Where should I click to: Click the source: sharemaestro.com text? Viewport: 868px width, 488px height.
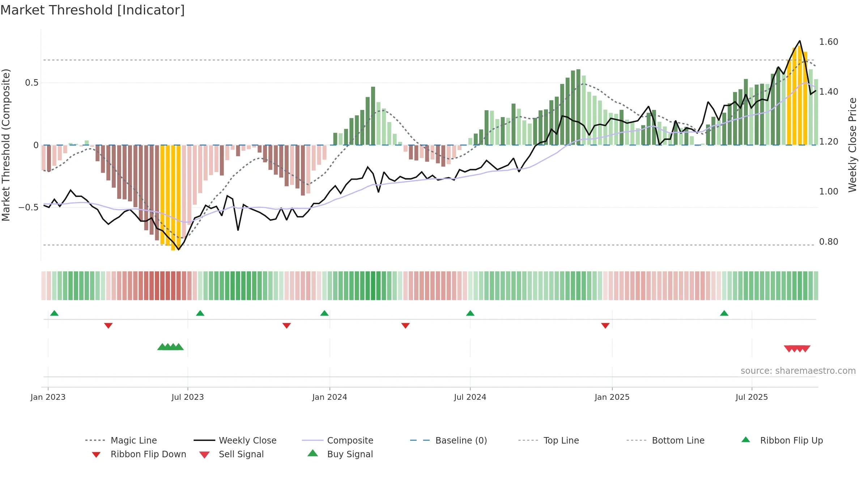coord(798,371)
